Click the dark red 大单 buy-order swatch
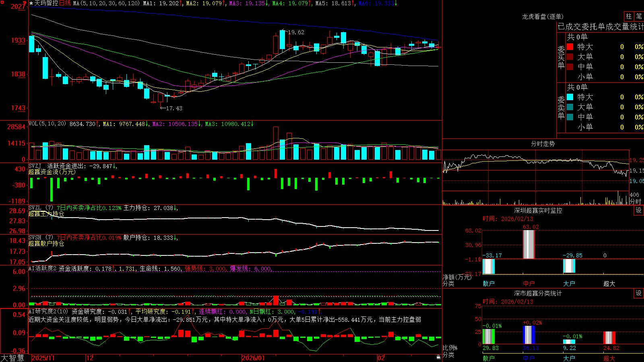644x362 pixels. pos(570,57)
